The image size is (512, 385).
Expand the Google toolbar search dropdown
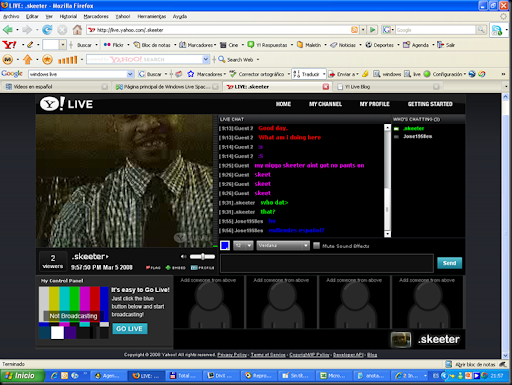(130, 74)
